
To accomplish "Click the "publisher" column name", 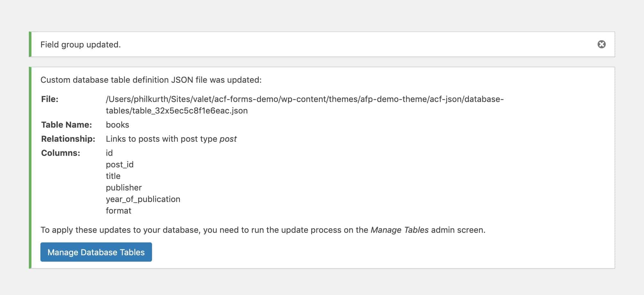I will (x=124, y=188).
